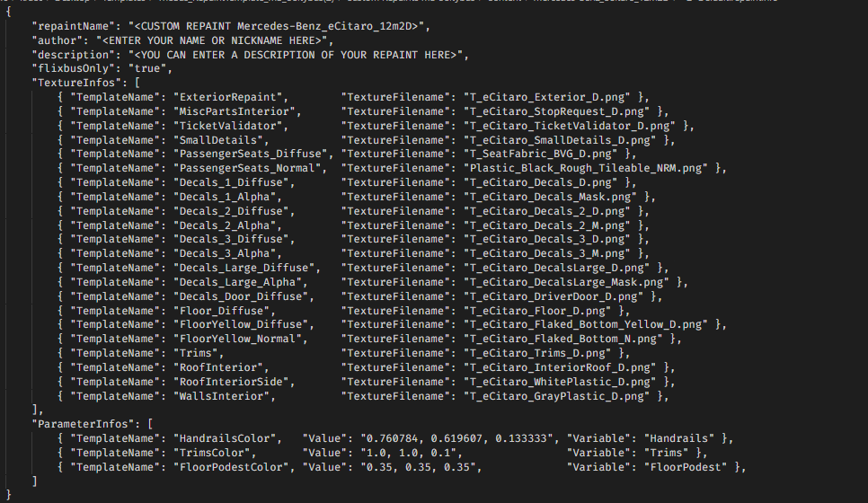868x503 pixels.
Task: Click the T_eCitaro_StopRequest_D.png filename
Action: point(557,110)
